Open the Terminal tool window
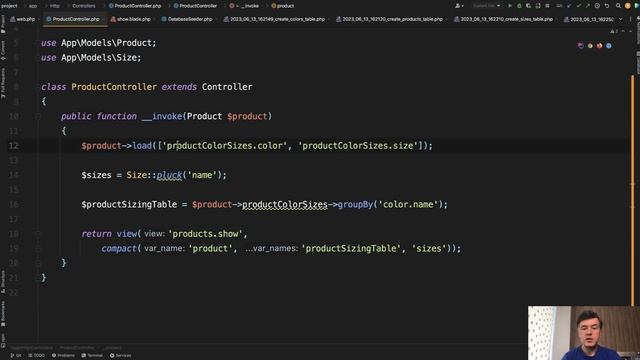Viewport: 640px width, 360px height. 92,356
